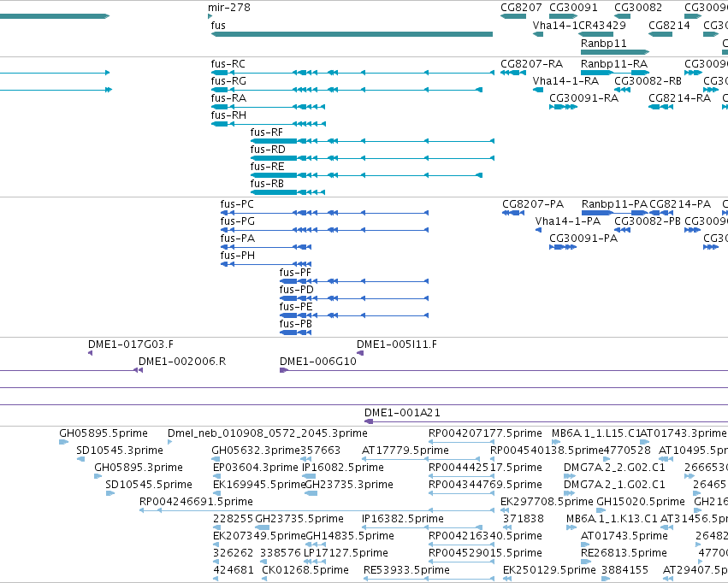Click the Ranbp11-RA transcript label

point(614,63)
